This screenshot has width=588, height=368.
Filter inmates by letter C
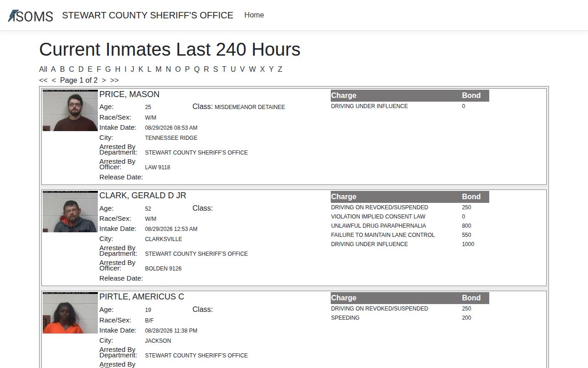pyautogui.click(x=72, y=69)
